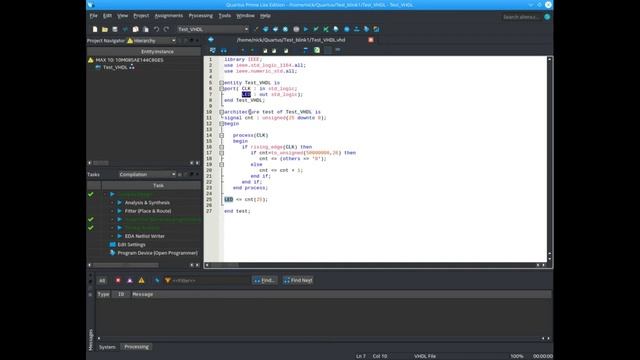
Task: Collapse the architecture fold marker on line 10
Action: [x=221, y=112]
